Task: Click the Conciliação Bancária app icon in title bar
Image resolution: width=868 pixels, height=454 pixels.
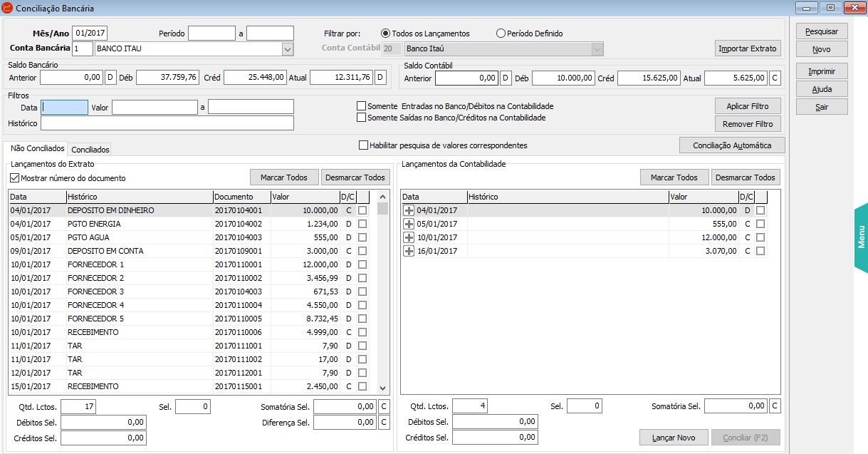Action: [8, 9]
